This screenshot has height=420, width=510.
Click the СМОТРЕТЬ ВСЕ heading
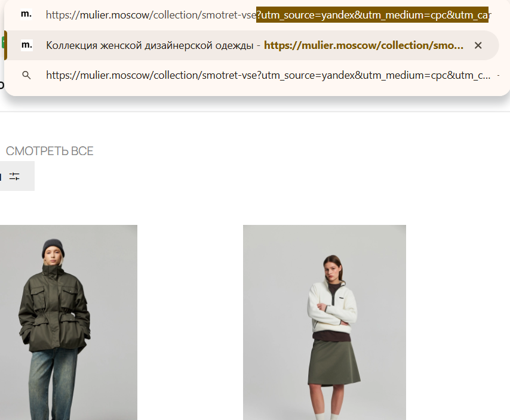50,151
